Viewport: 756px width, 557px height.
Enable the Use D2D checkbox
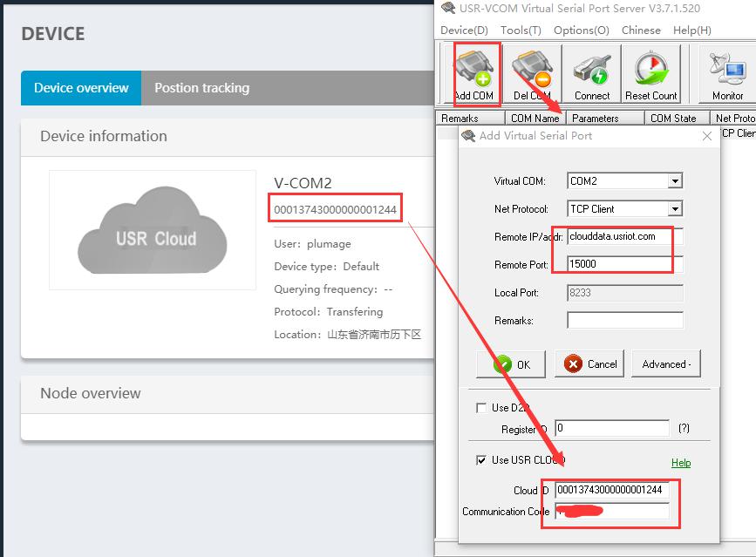[480, 408]
